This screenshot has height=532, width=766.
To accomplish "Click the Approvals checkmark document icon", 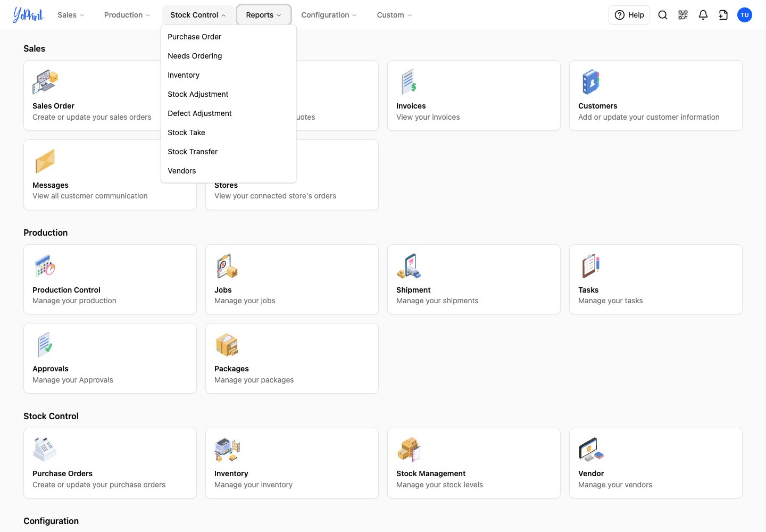I will 45,345.
